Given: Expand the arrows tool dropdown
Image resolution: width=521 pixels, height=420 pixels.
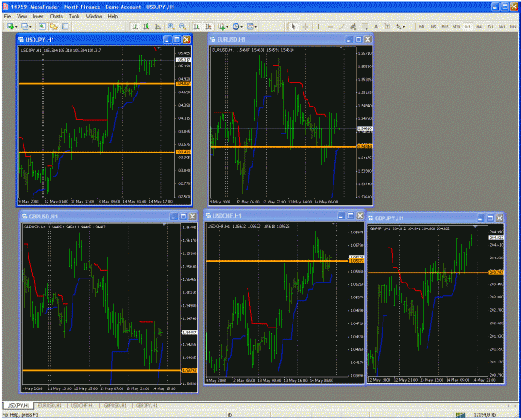Looking at the screenshot, I should coord(404,27).
